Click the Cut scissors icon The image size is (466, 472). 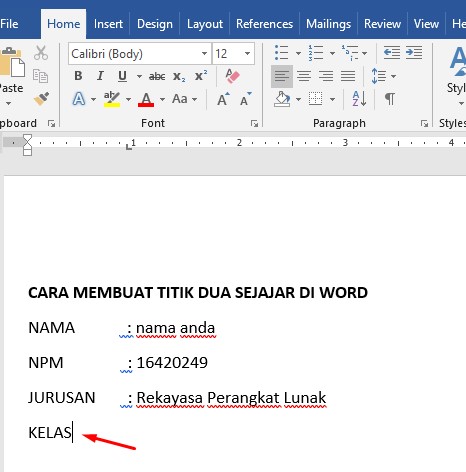(41, 53)
